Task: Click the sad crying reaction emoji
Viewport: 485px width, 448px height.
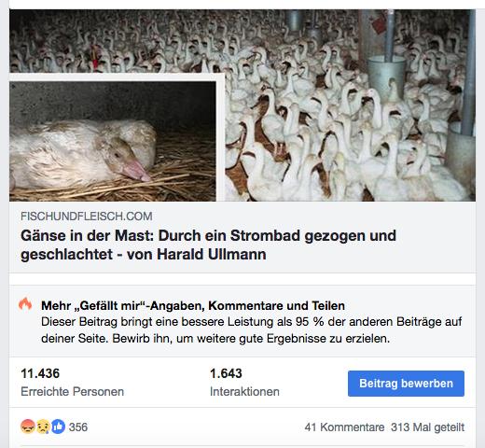Action: tap(43, 427)
